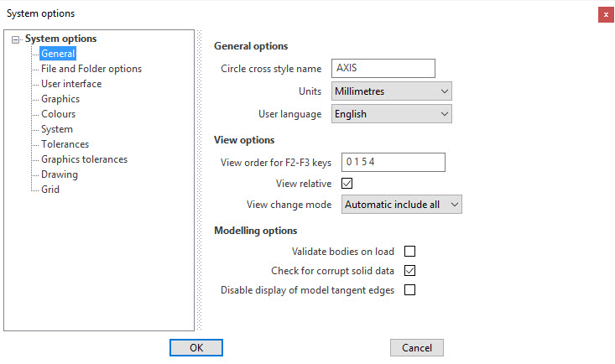Open the Units dropdown showing Millimetres
This screenshot has height=364, width=615.
[392, 91]
